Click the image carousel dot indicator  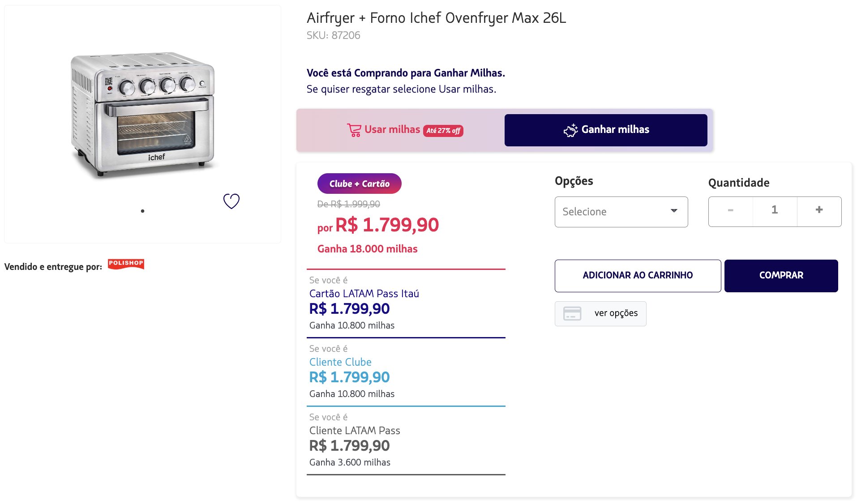(x=142, y=211)
